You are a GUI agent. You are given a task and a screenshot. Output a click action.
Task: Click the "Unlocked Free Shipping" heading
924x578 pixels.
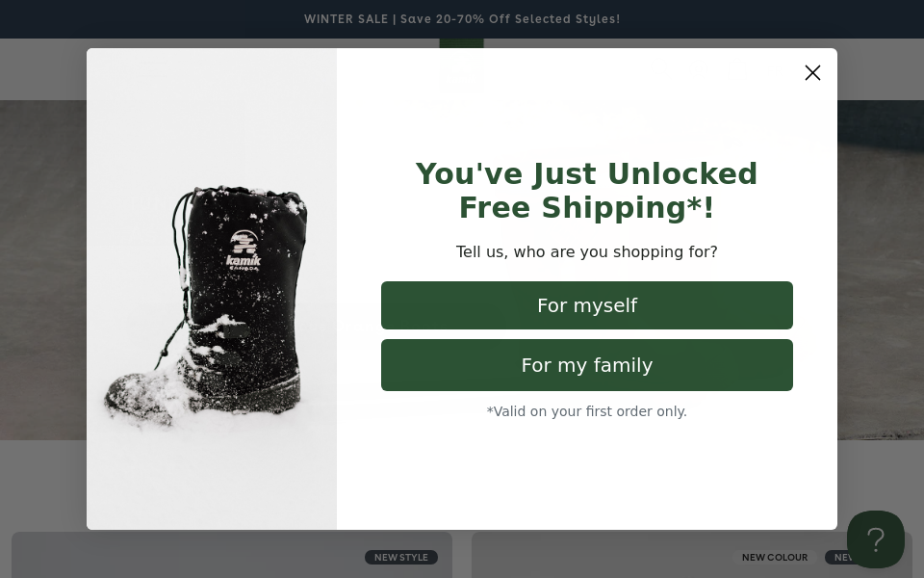click(x=587, y=191)
